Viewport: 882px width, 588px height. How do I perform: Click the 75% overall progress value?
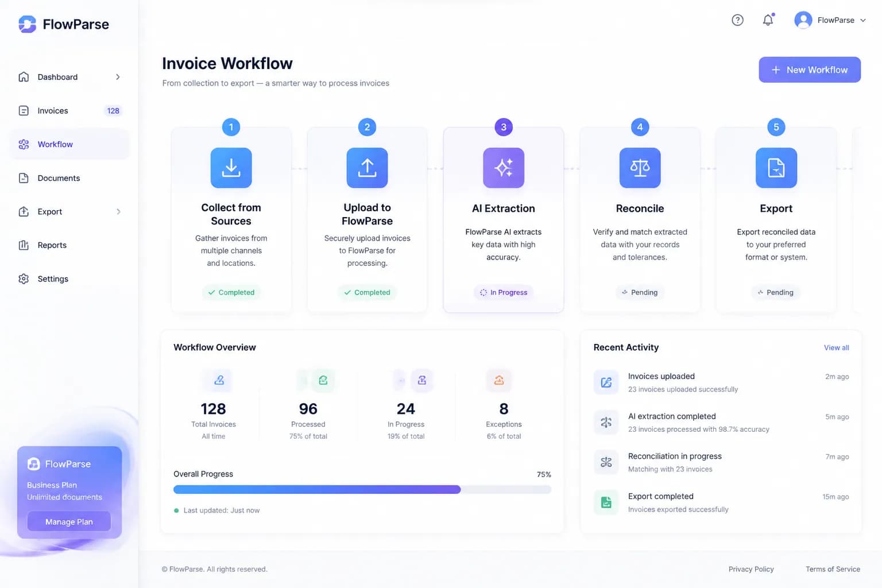coord(544,474)
